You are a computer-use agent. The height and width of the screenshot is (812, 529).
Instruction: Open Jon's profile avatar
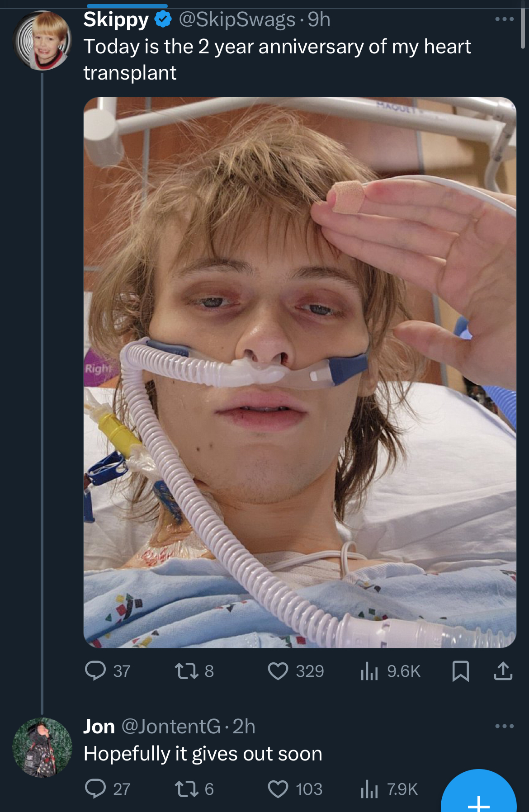[x=43, y=747]
